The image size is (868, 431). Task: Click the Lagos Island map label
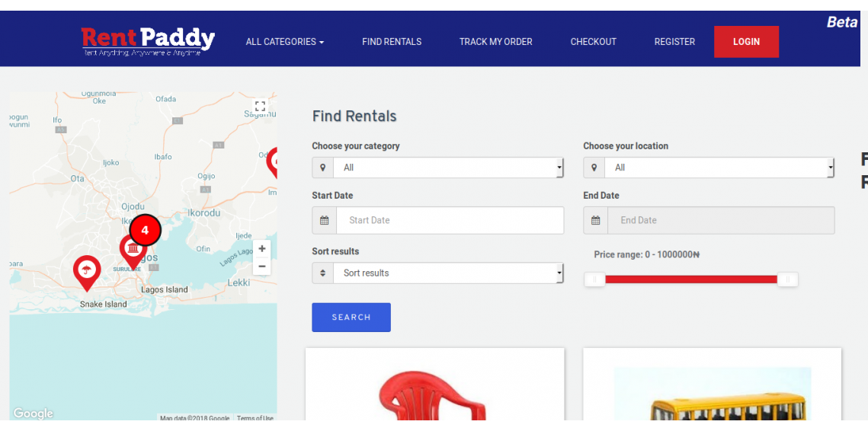coord(165,289)
